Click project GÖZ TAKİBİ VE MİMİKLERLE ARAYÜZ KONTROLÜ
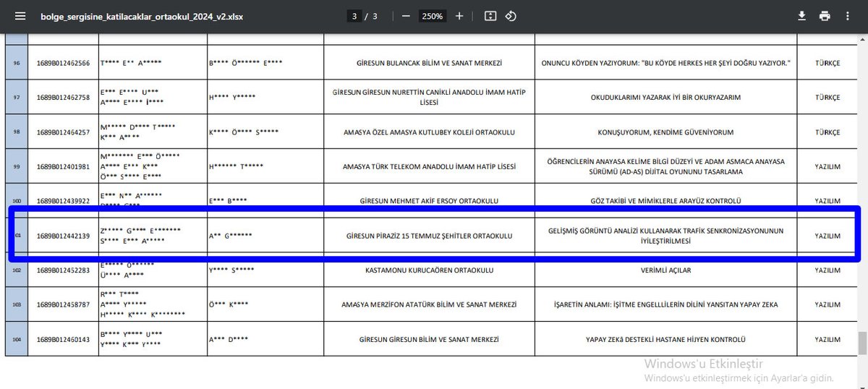Image resolution: width=868 pixels, height=389 pixels. click(665, 201)
